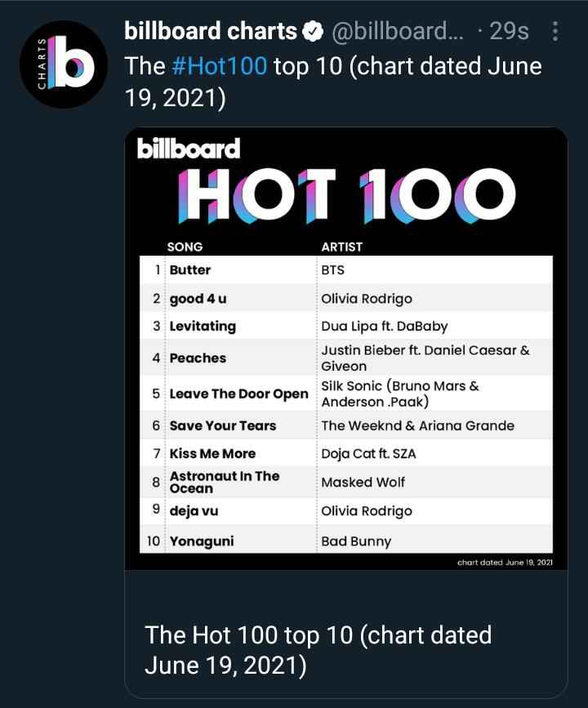Click the tweet body text
Viewport: 588px width, 708px height.
pos(333,81)
